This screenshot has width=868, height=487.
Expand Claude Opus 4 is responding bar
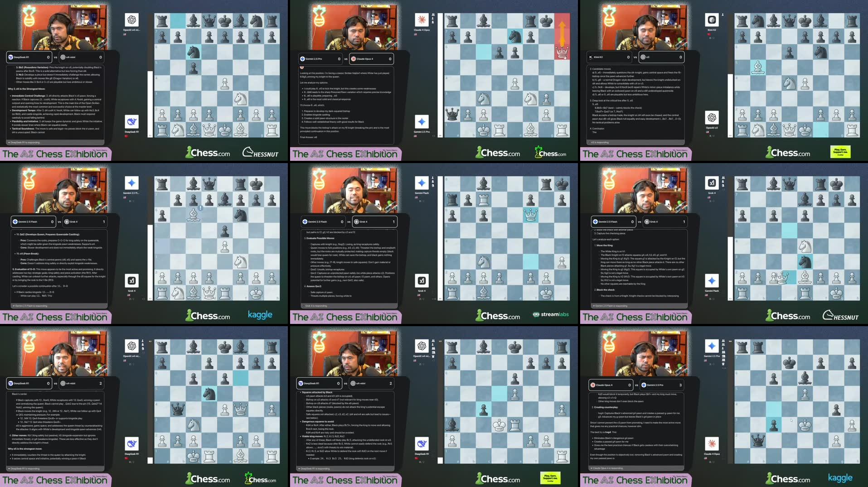(x=637, y=468)
